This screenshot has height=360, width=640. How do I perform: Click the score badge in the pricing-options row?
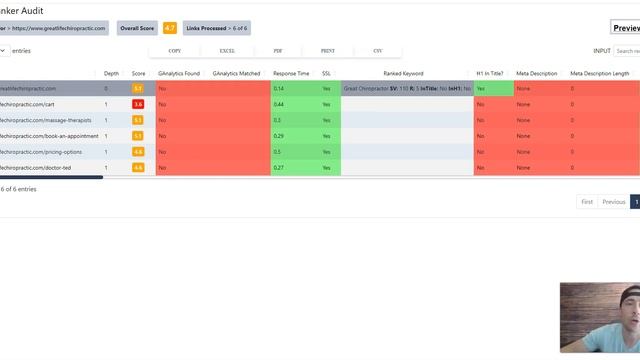click(138, 152)
